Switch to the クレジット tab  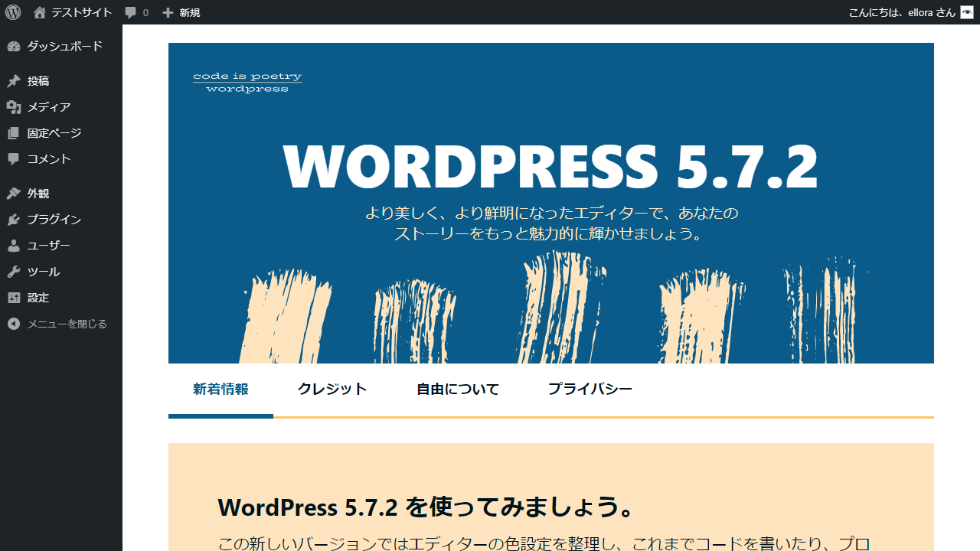(x=332, y=389)
